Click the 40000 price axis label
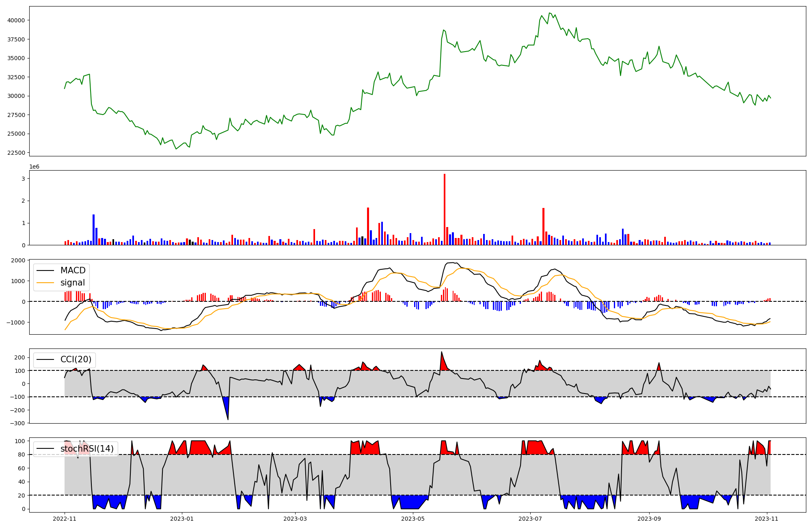812x528 pixels. 16,20
